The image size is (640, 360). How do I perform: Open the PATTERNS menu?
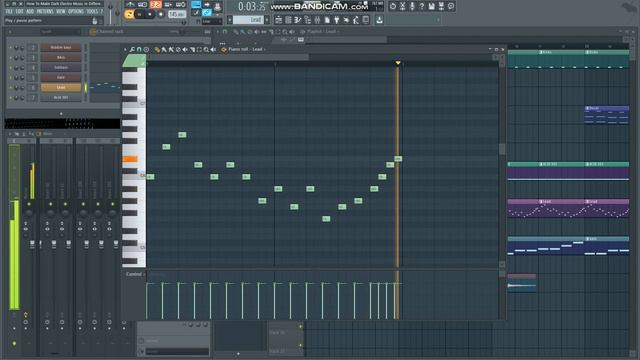click(45, 12)
